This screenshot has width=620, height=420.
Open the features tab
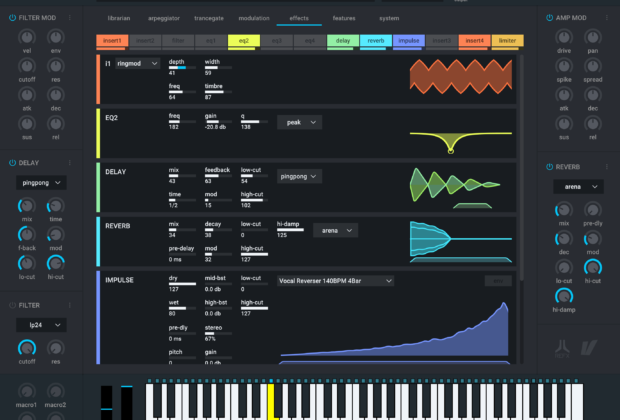coord(344,18)
